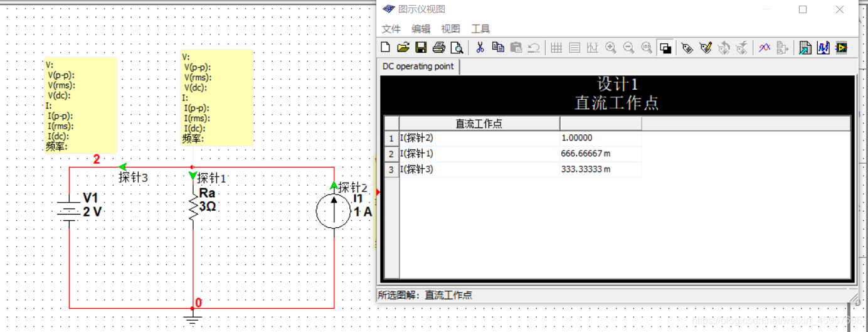This screenshot has width=868, height=332.
Task: Click the probe readout box above 探针1
Action: point(217,98)
